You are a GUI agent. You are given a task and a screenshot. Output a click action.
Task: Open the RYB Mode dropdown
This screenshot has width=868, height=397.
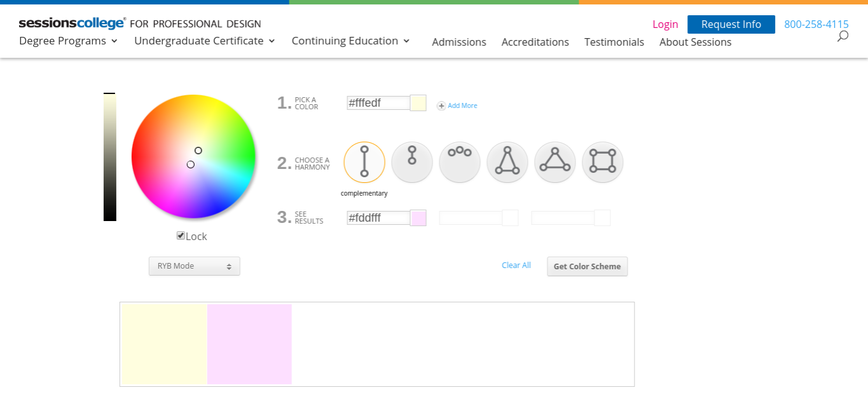tap(195, 266)
